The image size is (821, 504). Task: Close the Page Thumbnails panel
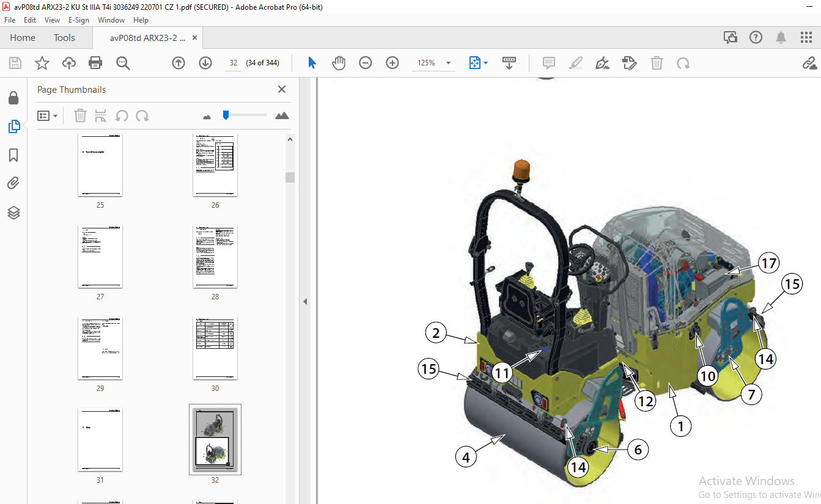282,89
